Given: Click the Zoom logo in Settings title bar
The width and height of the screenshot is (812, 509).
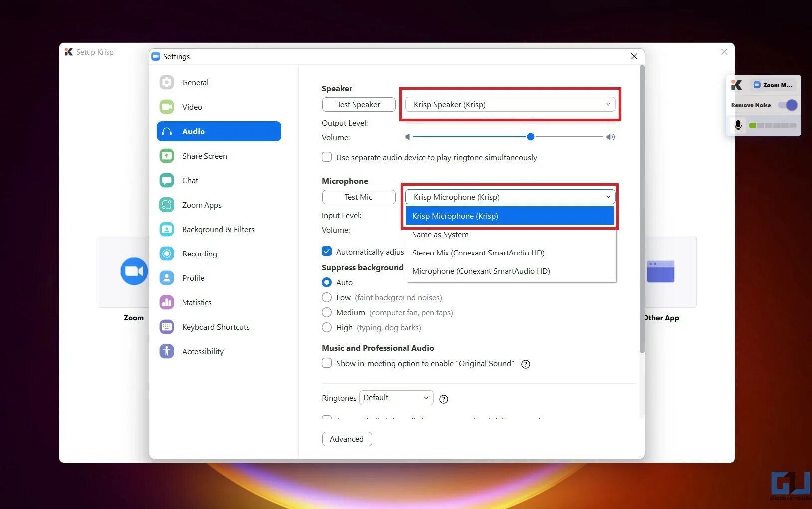Looking at the screenshot, I should [156, 56].
